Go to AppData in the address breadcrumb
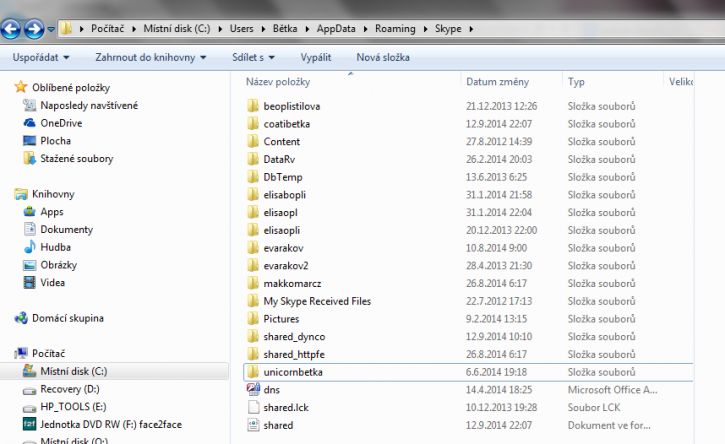 [x=336, y=29]
